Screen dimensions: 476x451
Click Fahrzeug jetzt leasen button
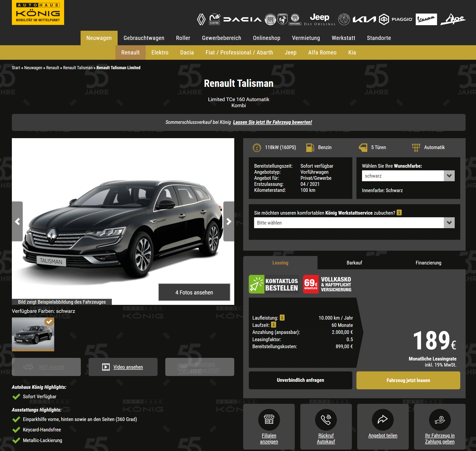(408, 380)
